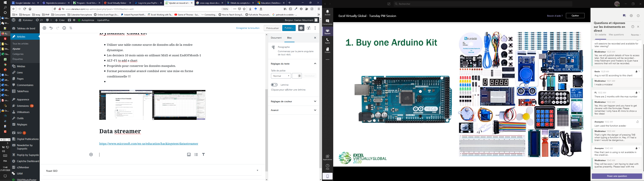Select Mes questions tab
The height and width of the screenshot is (181, 644).
click(616, 35)
